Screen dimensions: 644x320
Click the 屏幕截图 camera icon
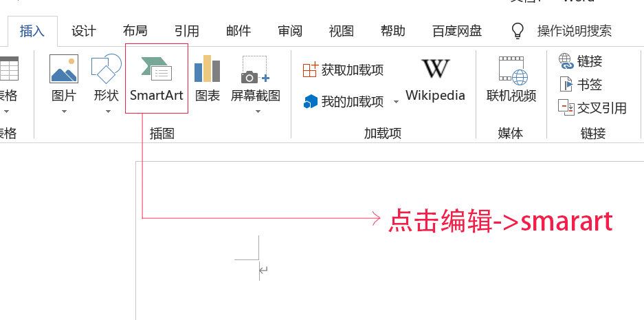pyautogui.click(x=255, y=70)
